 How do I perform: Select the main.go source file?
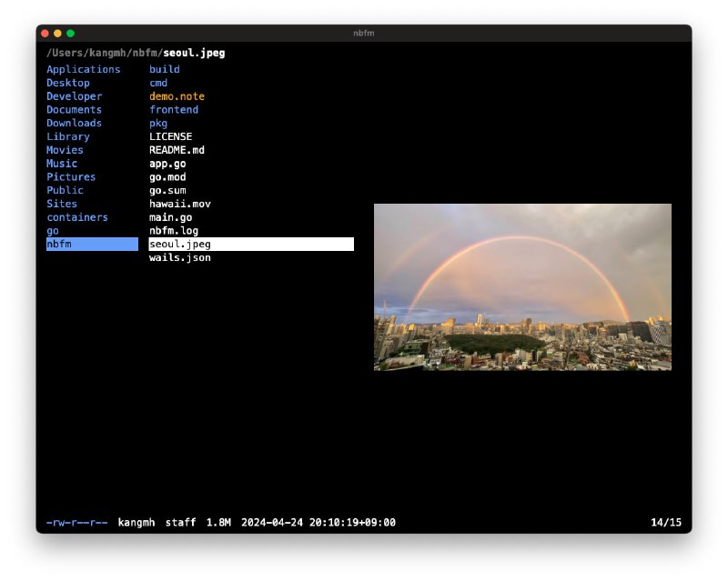(x=170, y=217)
